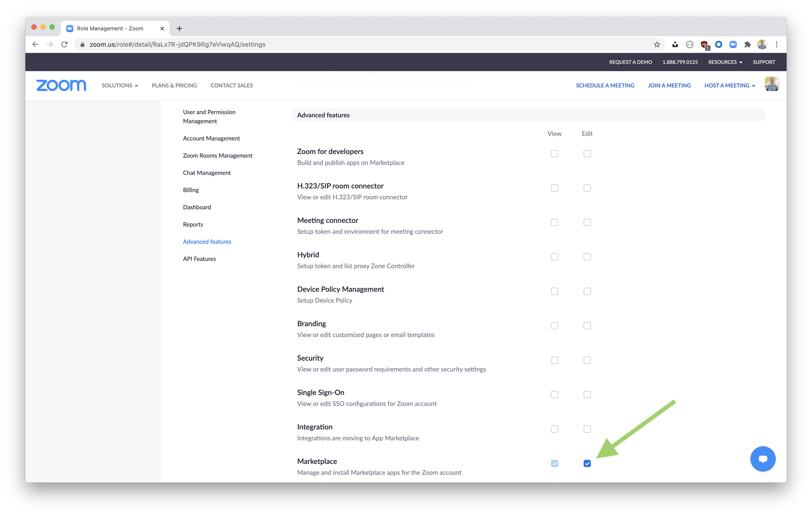This screenshot has width=812, height=516.
Task: Click the Zoom logo
Action: pyautogui.click(x=61, y=85)
